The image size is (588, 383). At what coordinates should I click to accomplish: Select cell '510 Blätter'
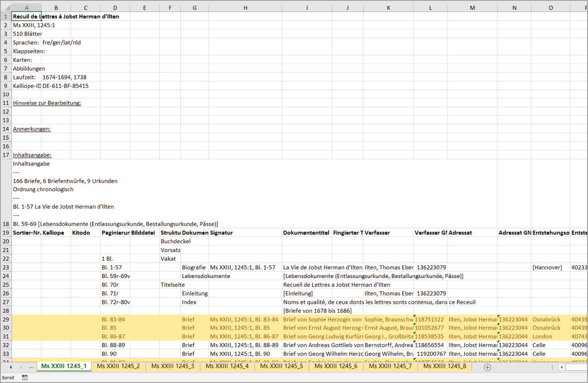point(27,34)
